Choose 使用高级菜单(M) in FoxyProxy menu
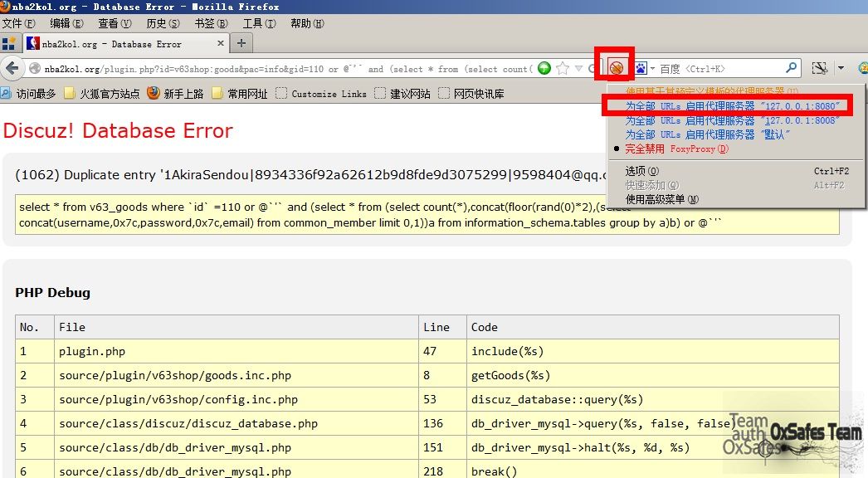This screenshot has height=478, width=868. pyautogui.click(x=662, y=199)
